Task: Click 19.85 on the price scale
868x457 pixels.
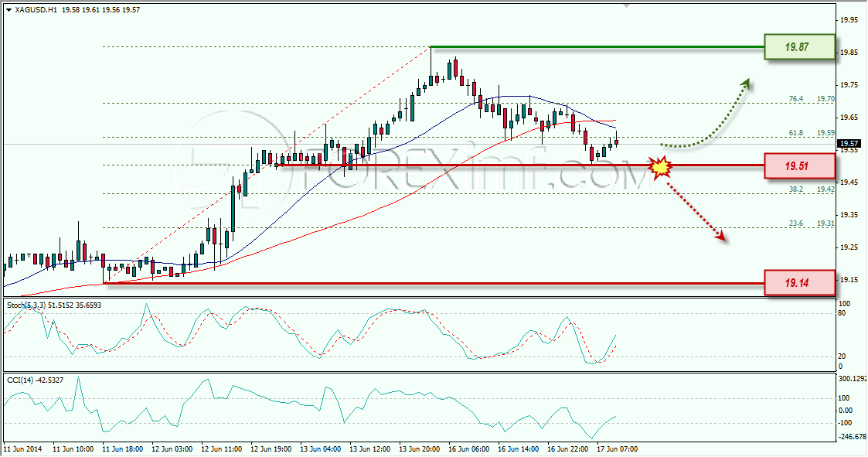Action: (849, 53)
